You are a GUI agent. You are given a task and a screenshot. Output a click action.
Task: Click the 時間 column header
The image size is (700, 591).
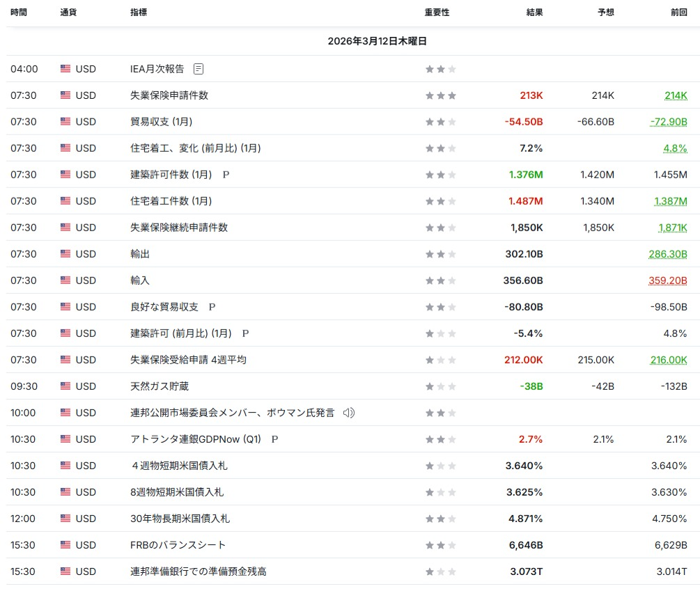coord(19,13)
